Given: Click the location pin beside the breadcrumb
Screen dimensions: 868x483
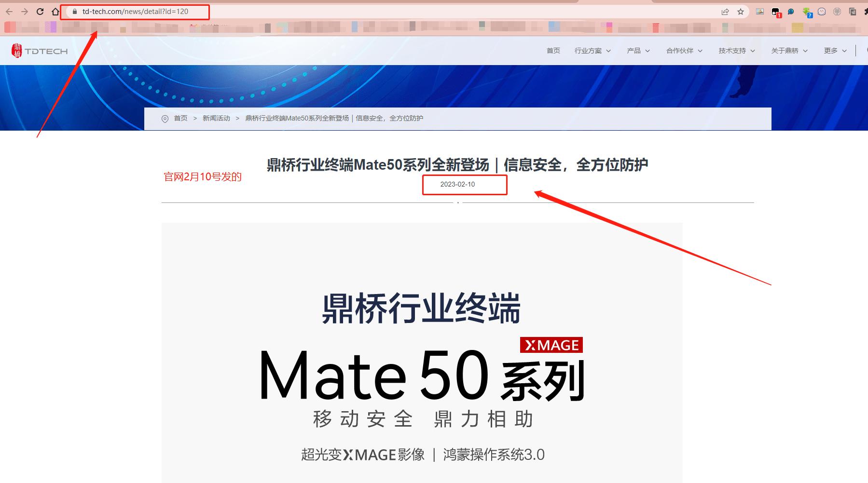Looking at the screenshot, I should [165, 118].
